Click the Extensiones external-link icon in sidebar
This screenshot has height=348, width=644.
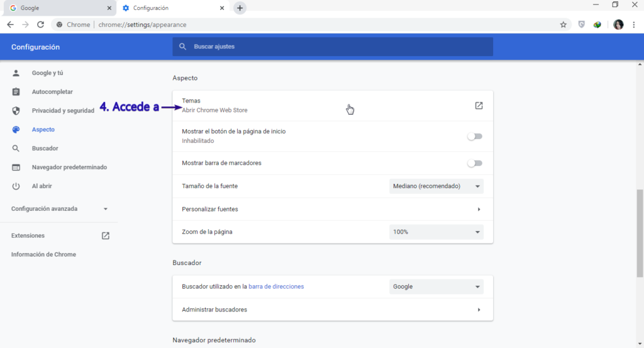tap(106, 236)
